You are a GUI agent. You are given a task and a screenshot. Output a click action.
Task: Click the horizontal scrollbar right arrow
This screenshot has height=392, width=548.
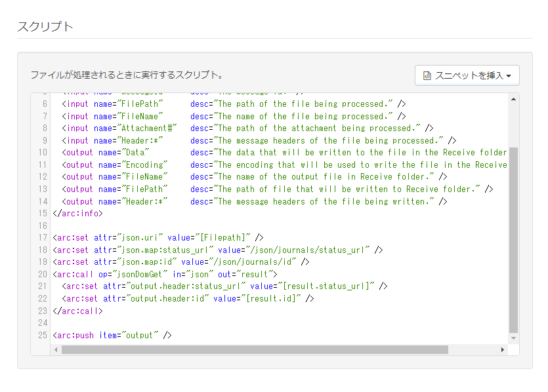coord(502,349)
